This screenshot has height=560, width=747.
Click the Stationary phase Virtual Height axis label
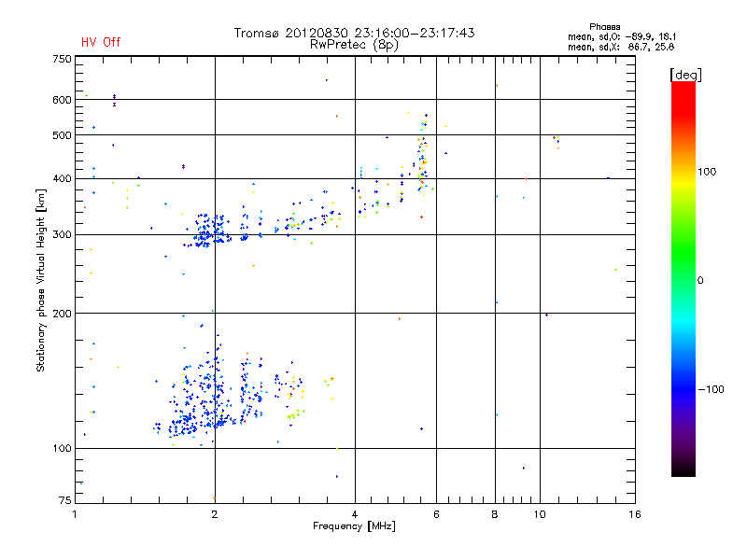click(40, 280)
